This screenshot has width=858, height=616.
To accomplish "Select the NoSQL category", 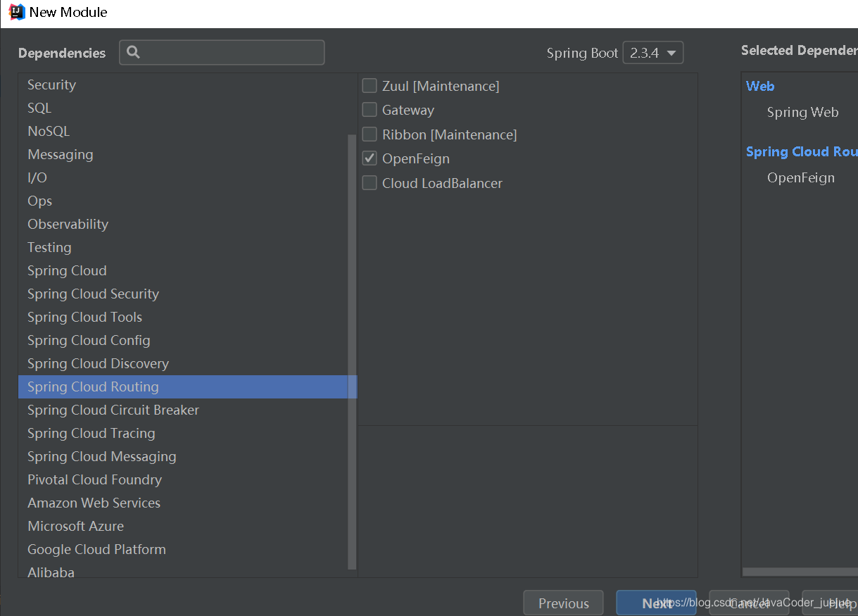I will (184, 131).
